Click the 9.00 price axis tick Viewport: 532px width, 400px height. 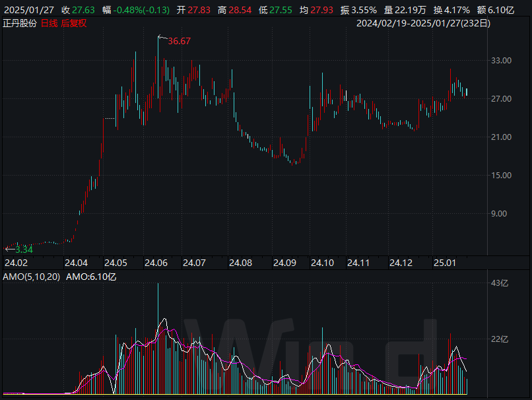pos(505,214)
